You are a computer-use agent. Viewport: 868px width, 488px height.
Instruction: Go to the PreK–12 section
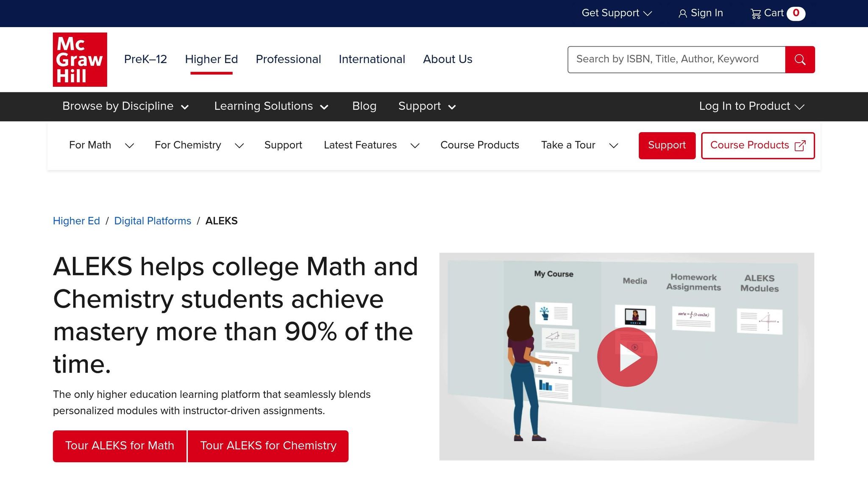[x=145, y=59]
